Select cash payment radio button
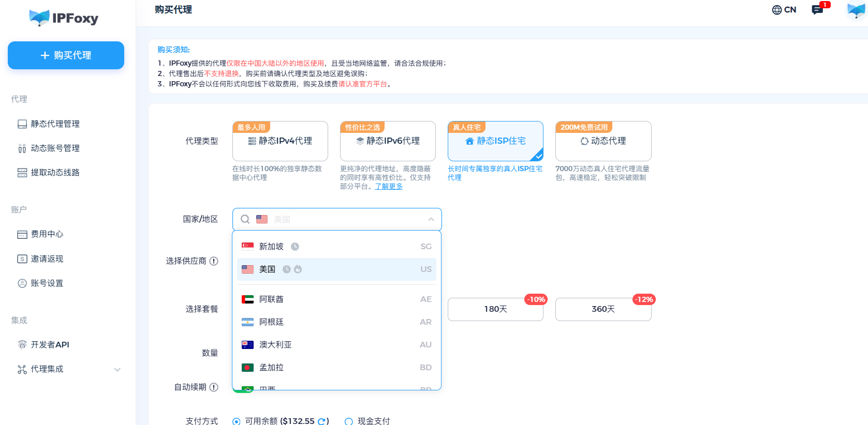 [x=349, y=421]
